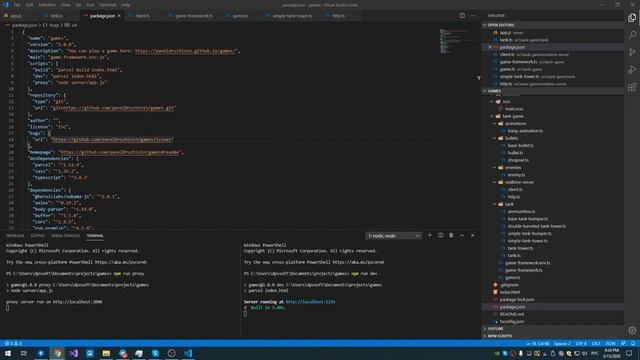Close the terminal panel
Viewport: 640px width, 360px height.
(473, 236)
